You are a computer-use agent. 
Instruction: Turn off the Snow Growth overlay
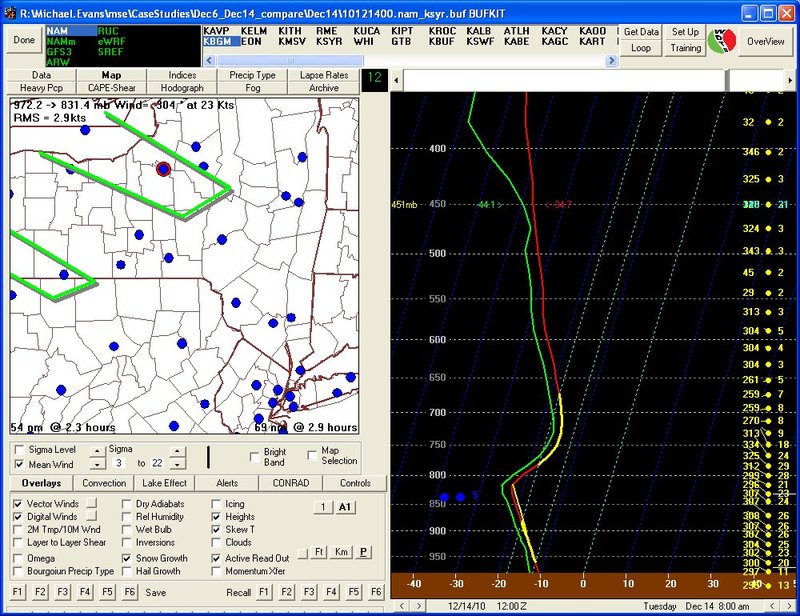click(128, 558)
